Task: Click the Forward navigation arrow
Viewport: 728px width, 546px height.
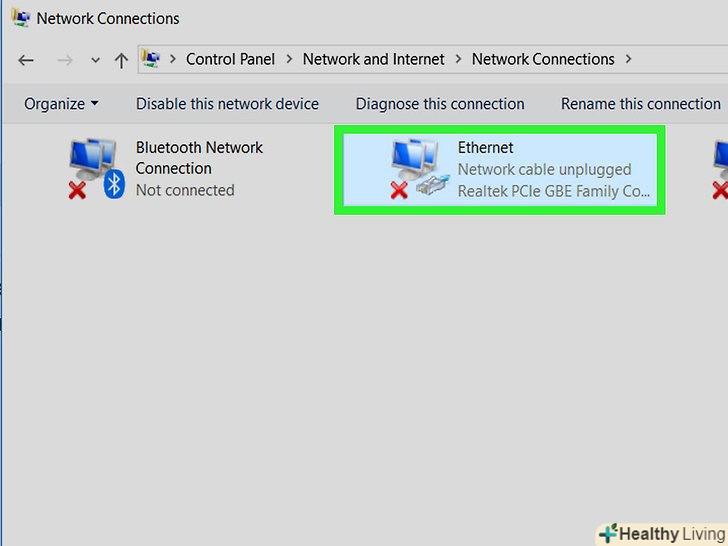Action: (65, 60)
